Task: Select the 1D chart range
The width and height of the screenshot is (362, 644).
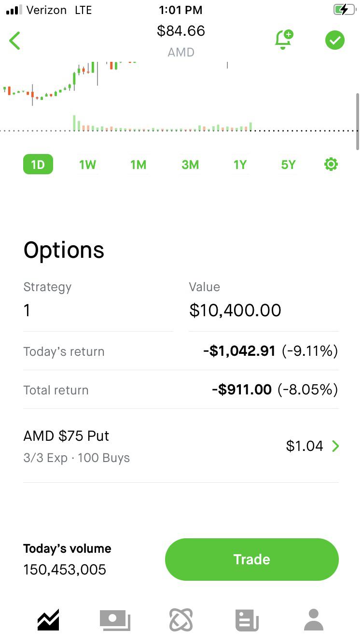Action: (x=38, y=165)
